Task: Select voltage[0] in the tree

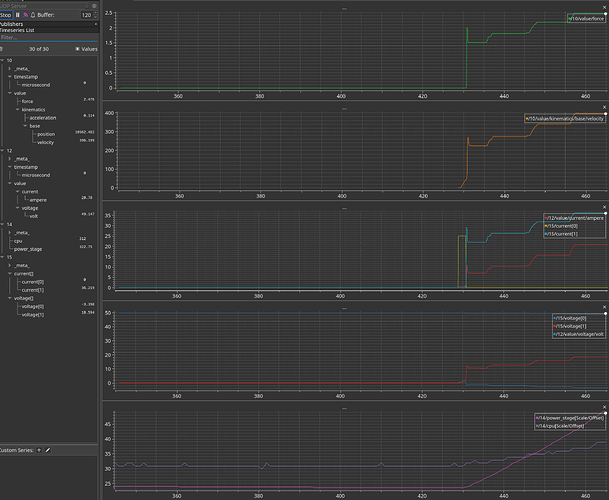Action: point(33,307)
